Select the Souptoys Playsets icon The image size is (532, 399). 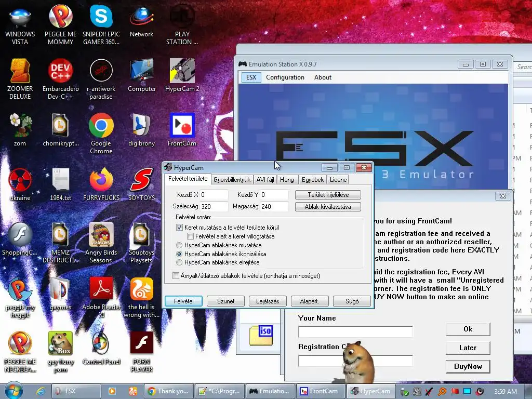click(141, 243)
